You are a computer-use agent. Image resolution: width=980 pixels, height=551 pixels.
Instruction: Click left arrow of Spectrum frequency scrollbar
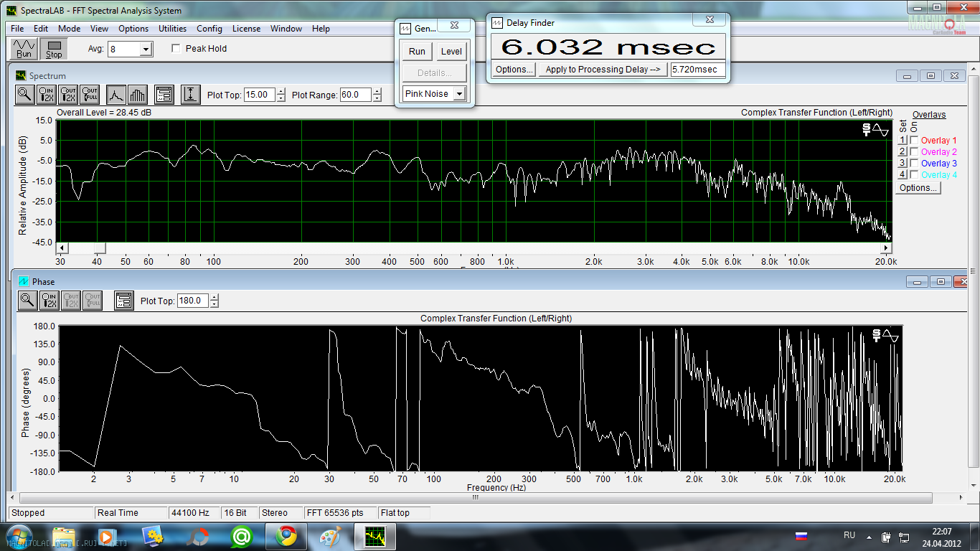(x=62, y=248)
